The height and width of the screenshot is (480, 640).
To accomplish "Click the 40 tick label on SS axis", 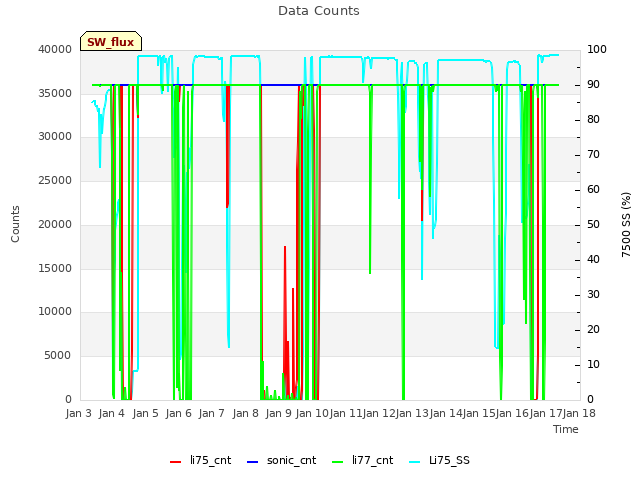I will [x=593, y=260].
